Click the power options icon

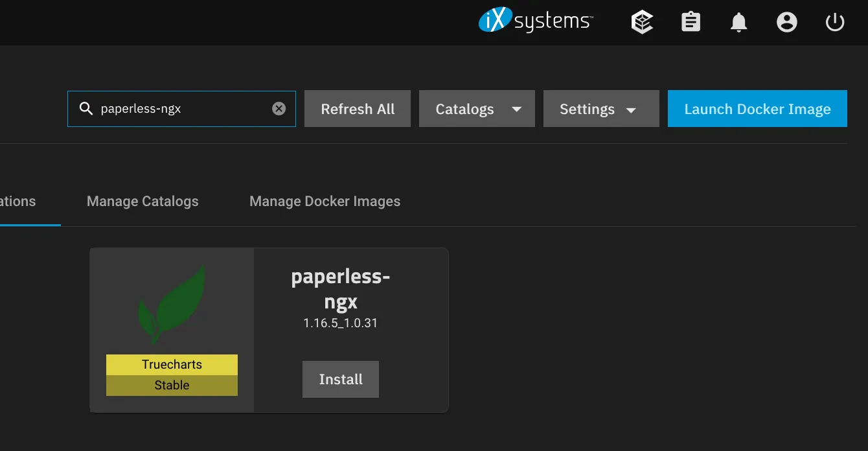click(x=835, y=21)
